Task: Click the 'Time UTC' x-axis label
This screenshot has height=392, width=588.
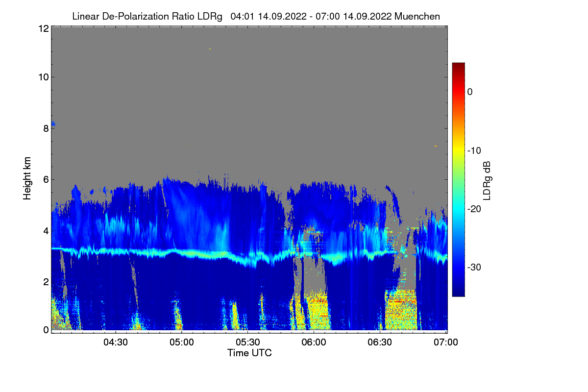Action: (x=249, y=353)
